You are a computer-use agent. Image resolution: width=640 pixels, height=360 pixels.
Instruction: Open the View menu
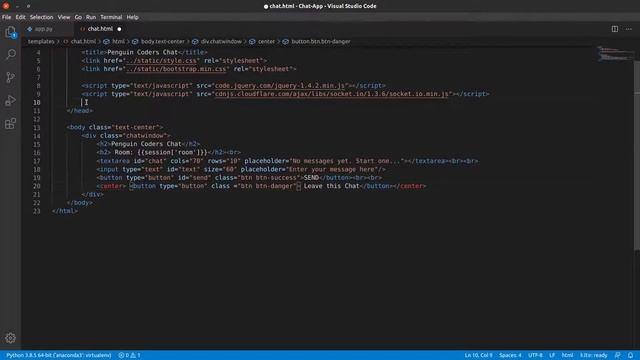tap(64, 17)
